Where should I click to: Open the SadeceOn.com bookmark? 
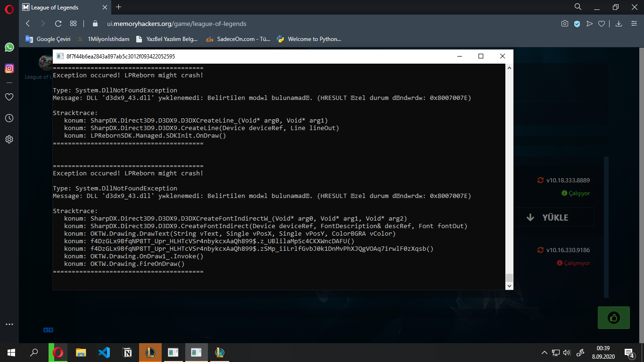tap(238, 39)
